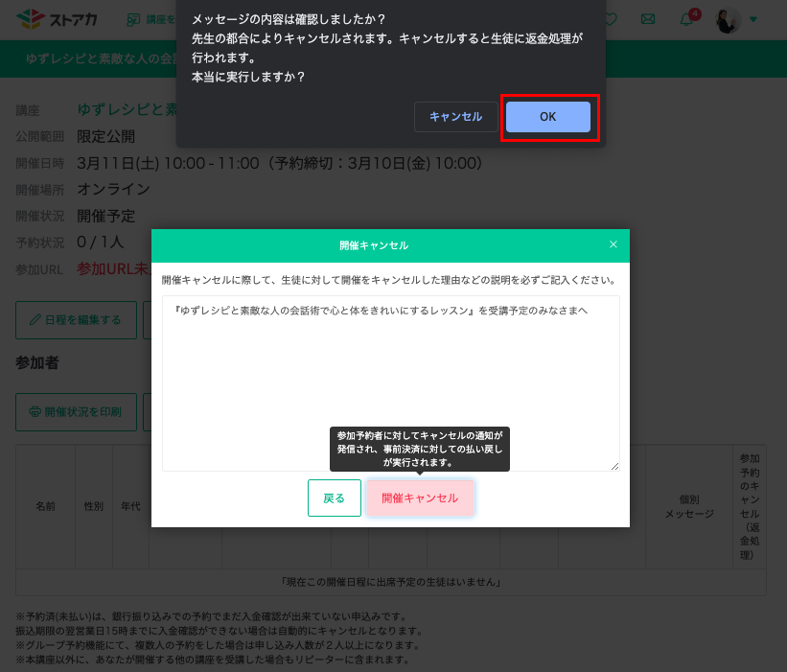The image size is (787, 672).
Task: Click the 名前 column header
Action: [46, 506]
